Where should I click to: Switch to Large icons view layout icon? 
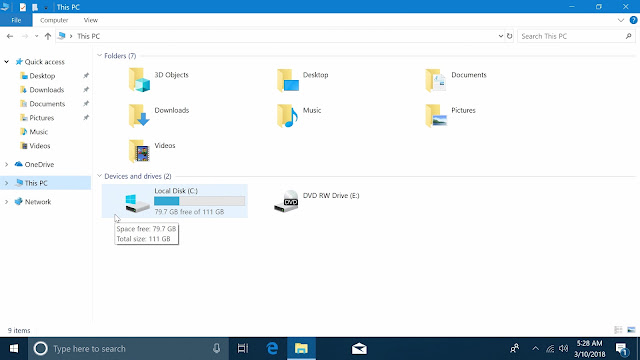pyautogui.click(x=631, y=330)
